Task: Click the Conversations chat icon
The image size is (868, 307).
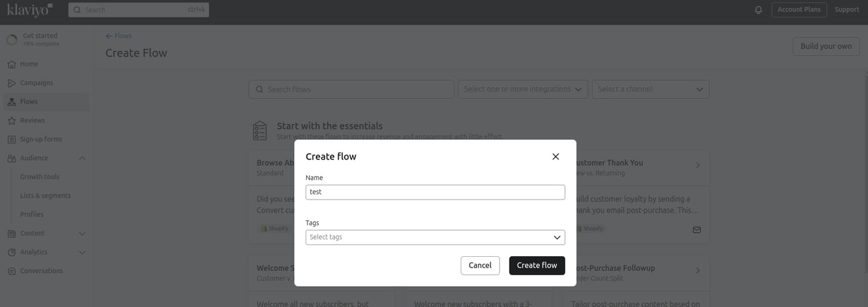Action: tap(11, 271)
